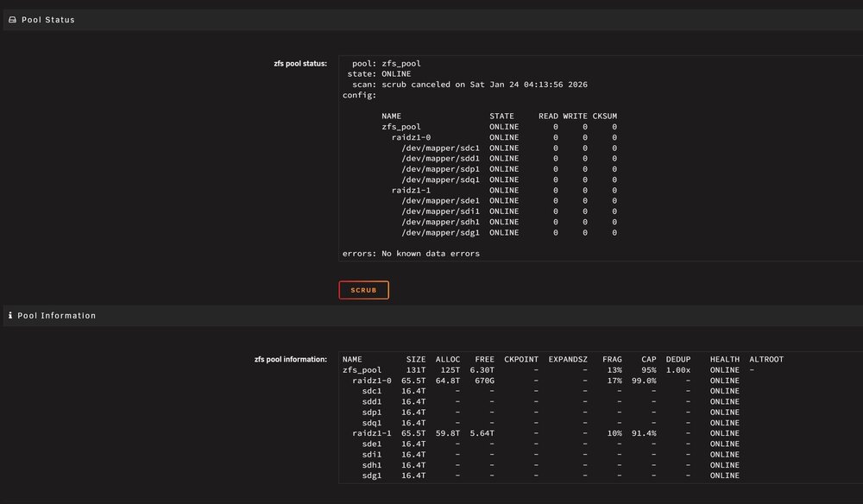Click the 17% fragmentation value
The height and width of the screenshot is (504, 863).
click(x=614, y=381)
